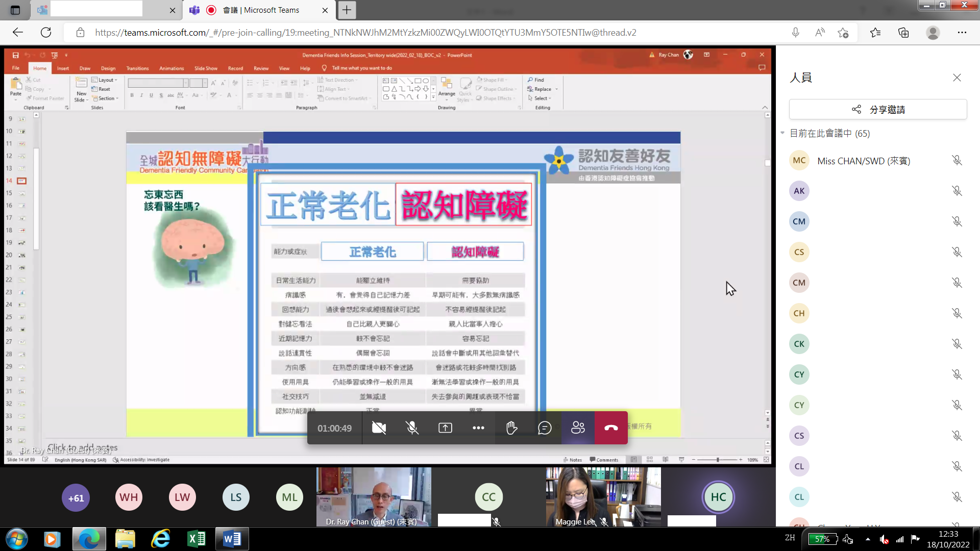
Task: Open more actions ellipsis in meeting toolbar
Action: (478, 428)
